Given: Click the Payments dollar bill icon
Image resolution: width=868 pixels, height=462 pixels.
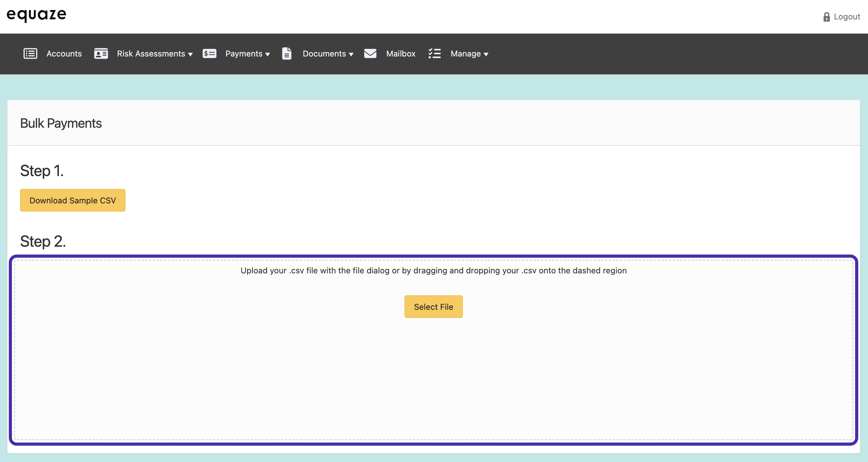Looking at the screenshot, I should pos(209,54).
